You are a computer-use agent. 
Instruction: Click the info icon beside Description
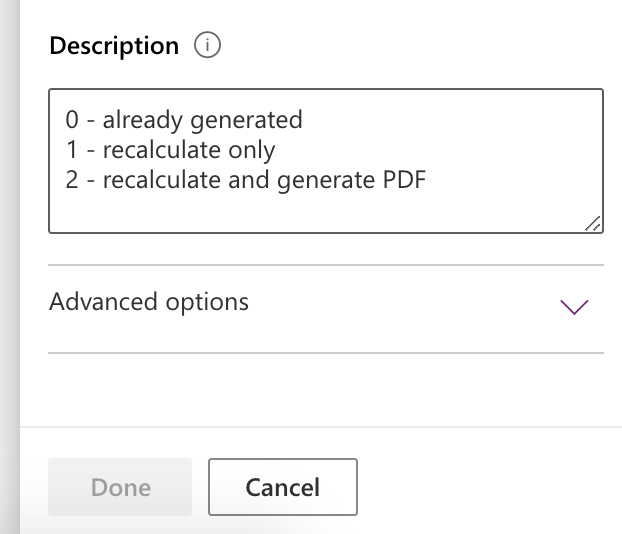208,46
